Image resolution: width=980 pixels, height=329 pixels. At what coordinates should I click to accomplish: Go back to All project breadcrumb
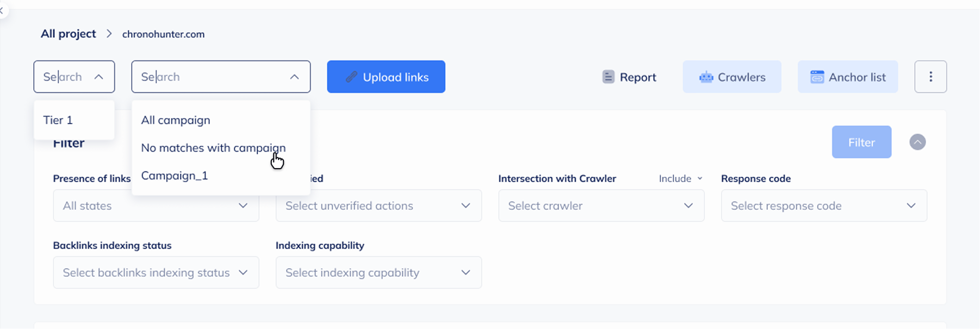(69, 34)
